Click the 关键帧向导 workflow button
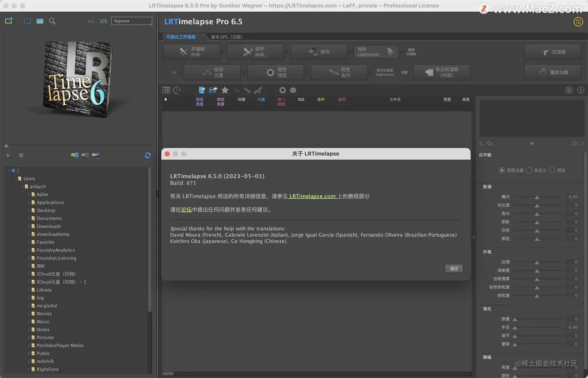 click(x=192, y=52)
